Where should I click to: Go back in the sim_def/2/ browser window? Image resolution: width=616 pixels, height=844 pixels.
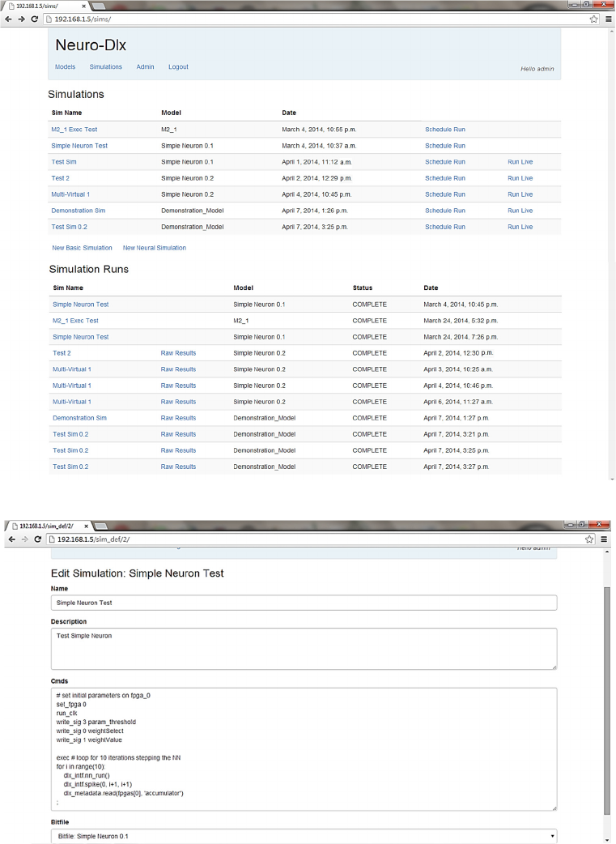tap(11, 539)
